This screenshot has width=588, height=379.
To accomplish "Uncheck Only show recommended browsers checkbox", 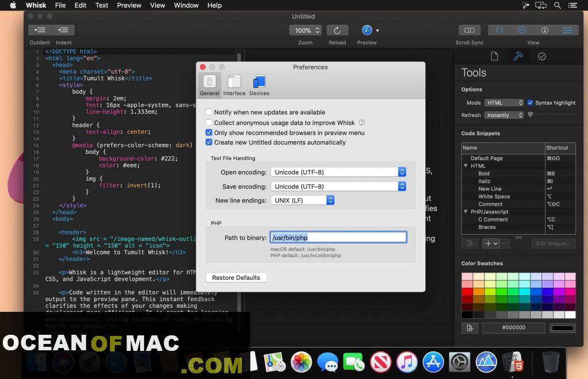I will [209, 133].
